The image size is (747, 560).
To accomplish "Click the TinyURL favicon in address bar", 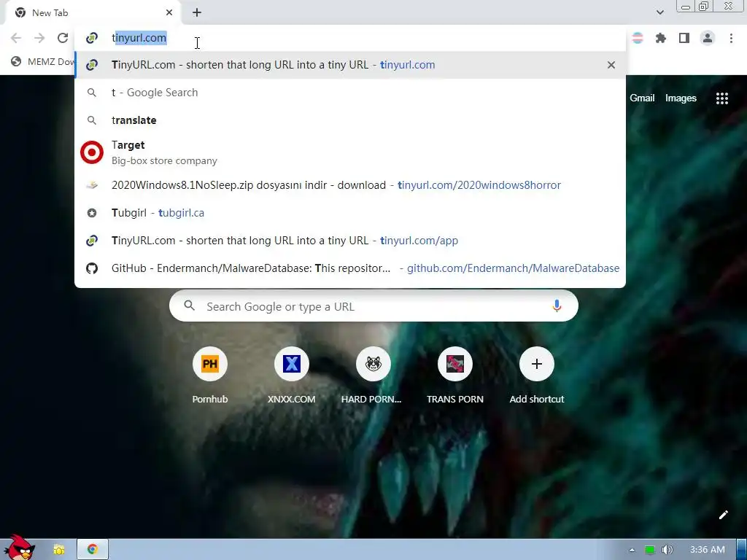I will (x=92, y=38).
